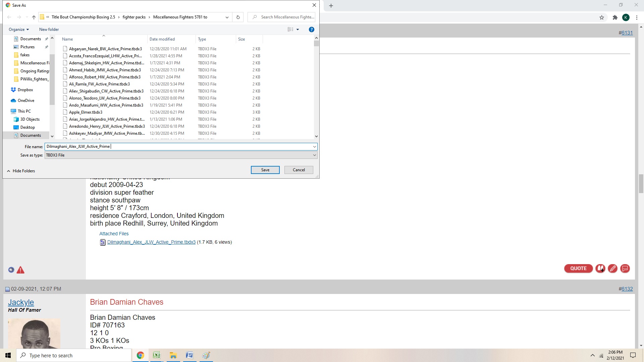Open the File name history dropdown
The image size is (644, 362).
[x=314, y=146]
